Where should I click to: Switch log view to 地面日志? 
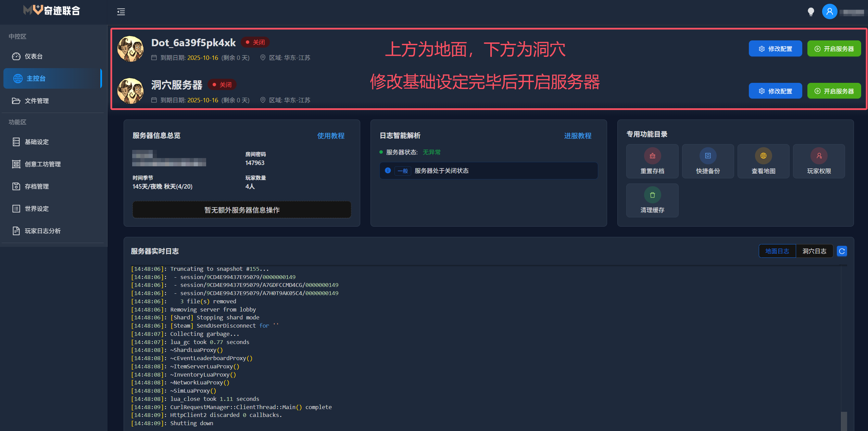click(x=777, y=251)
